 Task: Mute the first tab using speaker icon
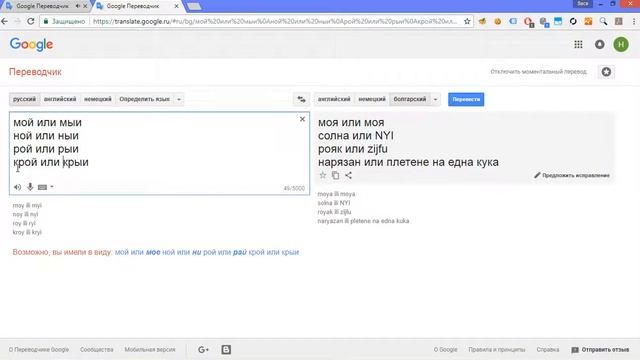[x=78, y=6]
